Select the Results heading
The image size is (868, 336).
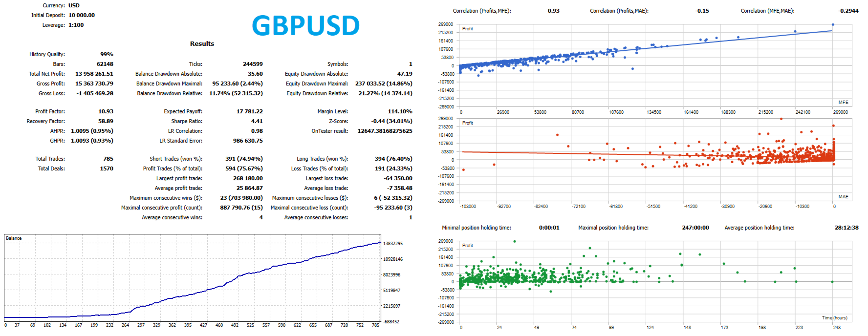coord(202,43)
